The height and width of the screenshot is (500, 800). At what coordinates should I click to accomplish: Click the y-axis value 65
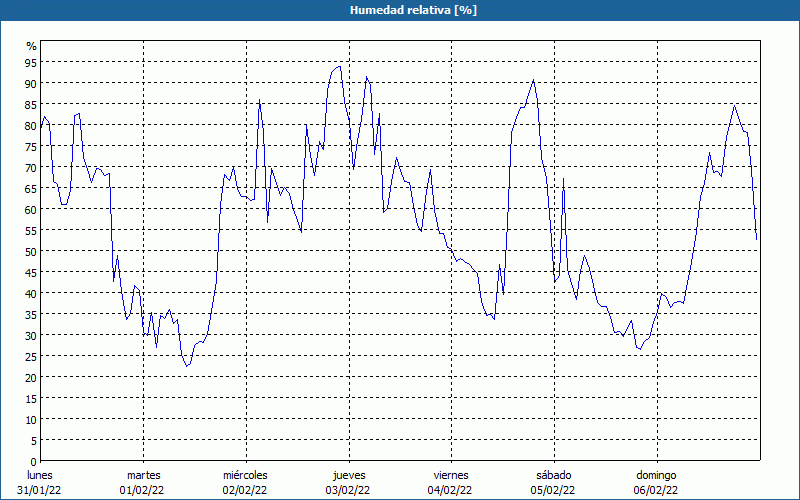point(31,188)
